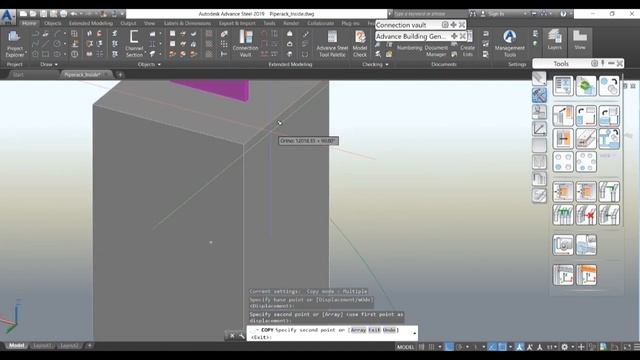
Task: Click the Help question mark icon in title bar
Action: 563,14
